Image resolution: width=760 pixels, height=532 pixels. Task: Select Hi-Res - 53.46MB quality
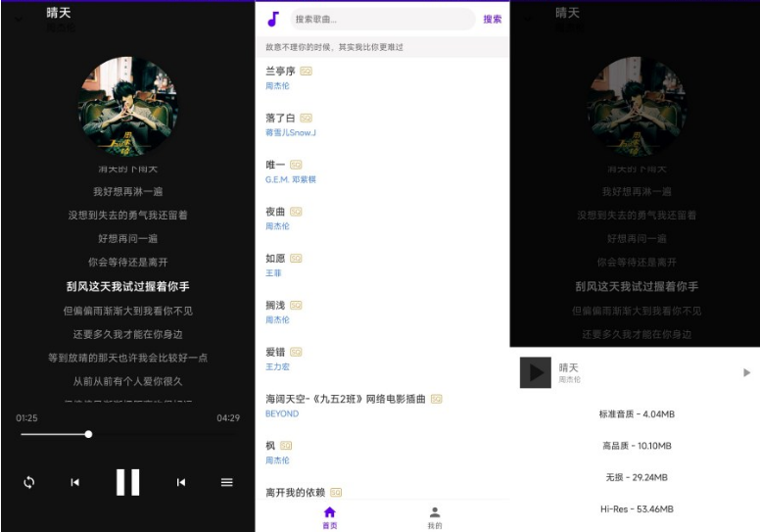(x=637, y=509)
